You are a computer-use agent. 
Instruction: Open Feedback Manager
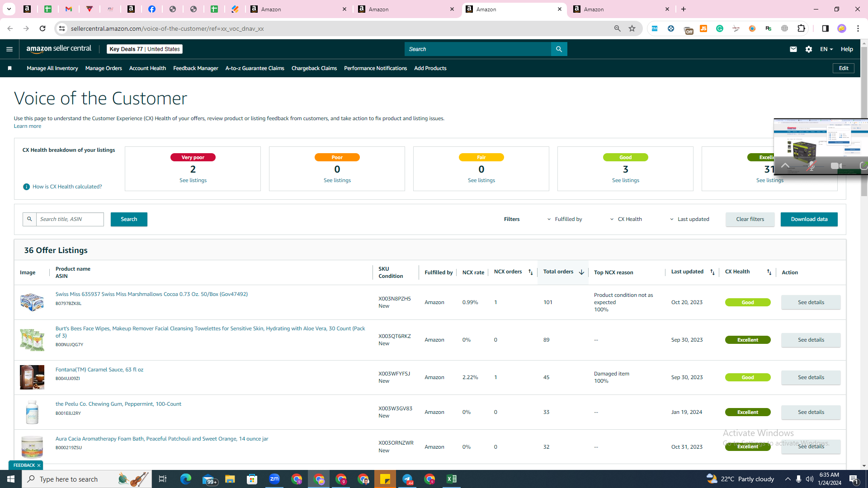(x=196, y=68)
